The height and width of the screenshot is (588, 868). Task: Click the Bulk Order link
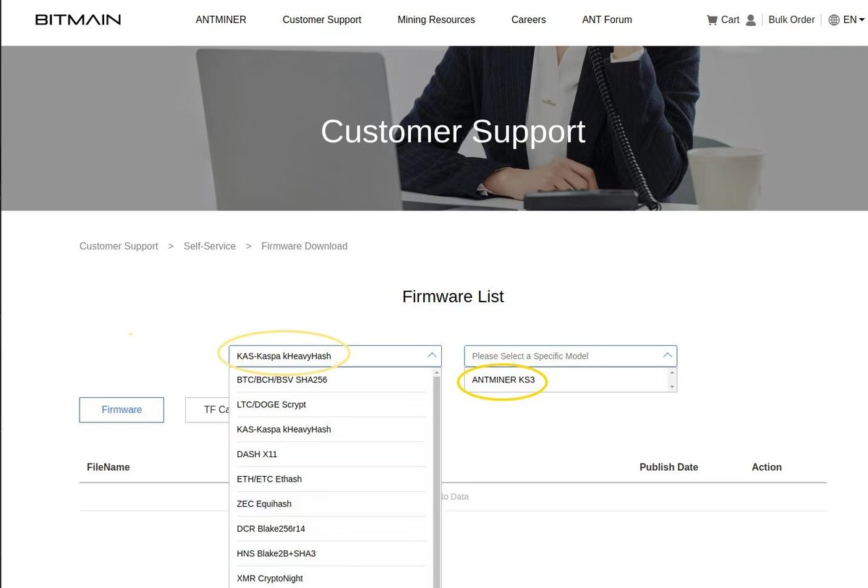791,20
